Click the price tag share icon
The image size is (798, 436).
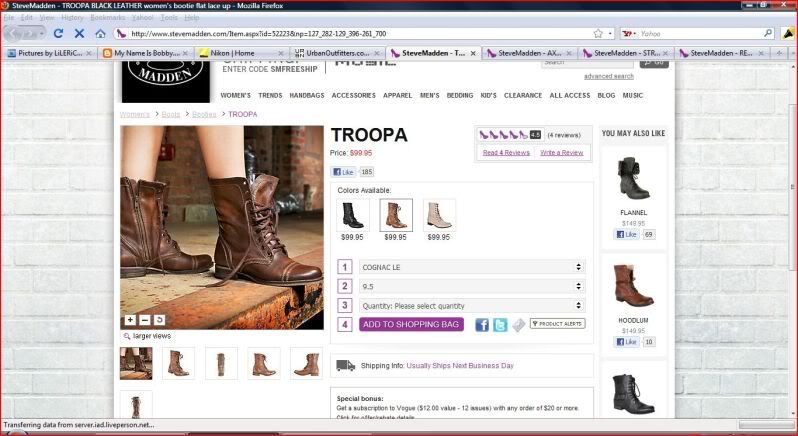pyautogui.click(x=518, y=325)
